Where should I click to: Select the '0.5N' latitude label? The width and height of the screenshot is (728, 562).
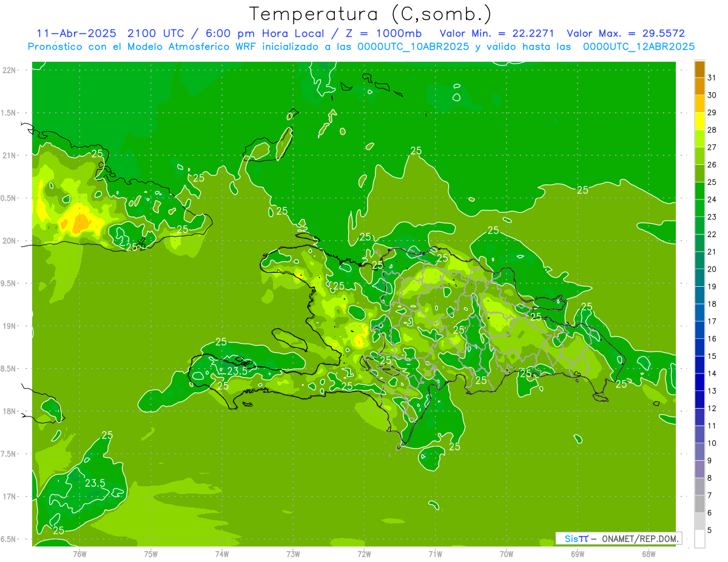pyautogui.click(x=9, y=198)
